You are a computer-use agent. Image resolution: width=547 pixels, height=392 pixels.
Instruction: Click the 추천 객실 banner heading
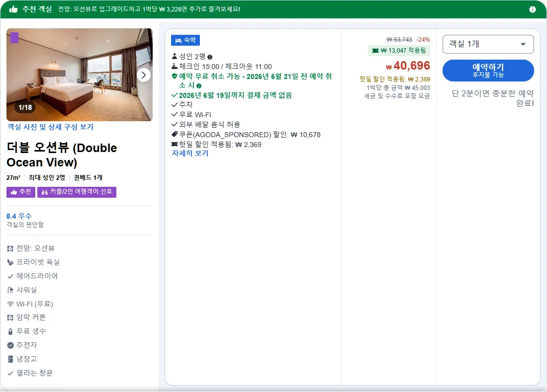point(37,9)
